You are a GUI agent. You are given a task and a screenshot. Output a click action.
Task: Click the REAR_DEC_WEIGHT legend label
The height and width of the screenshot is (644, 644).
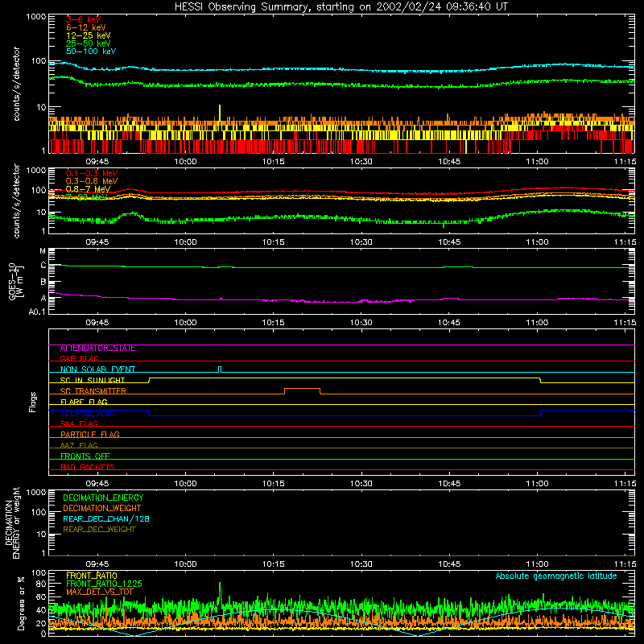coord(99,530)
